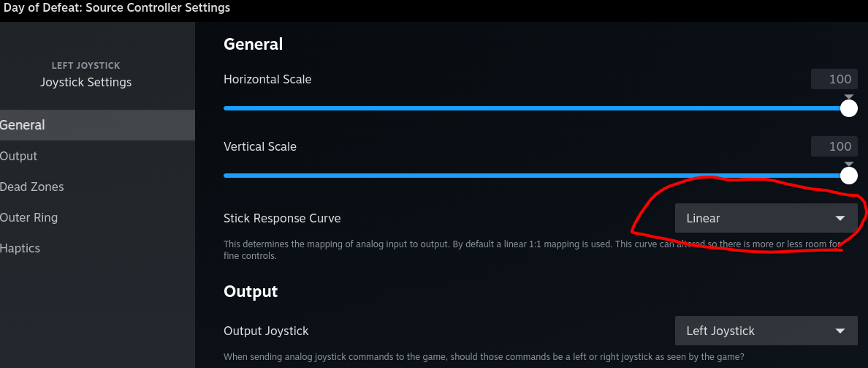Switch to the Output sidebar tab
This screenshot has height=368, width=868.
(x=19, y=156)
